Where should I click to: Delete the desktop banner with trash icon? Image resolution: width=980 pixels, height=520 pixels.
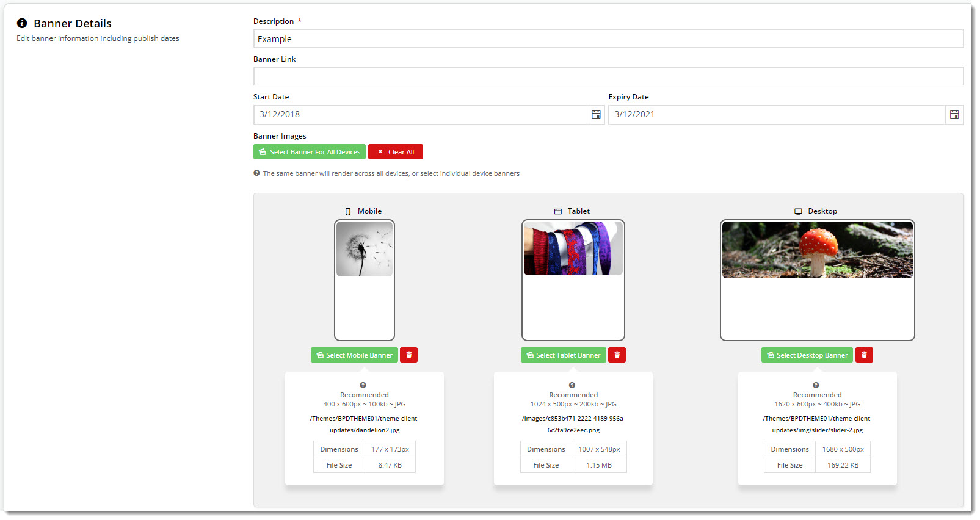tap(864, 355)
